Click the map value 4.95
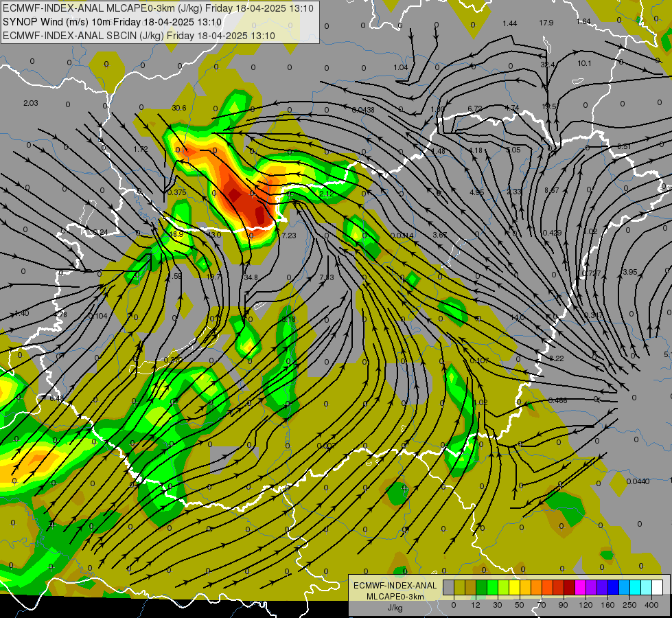The image size is (672, 618). [x=476, y=192]
